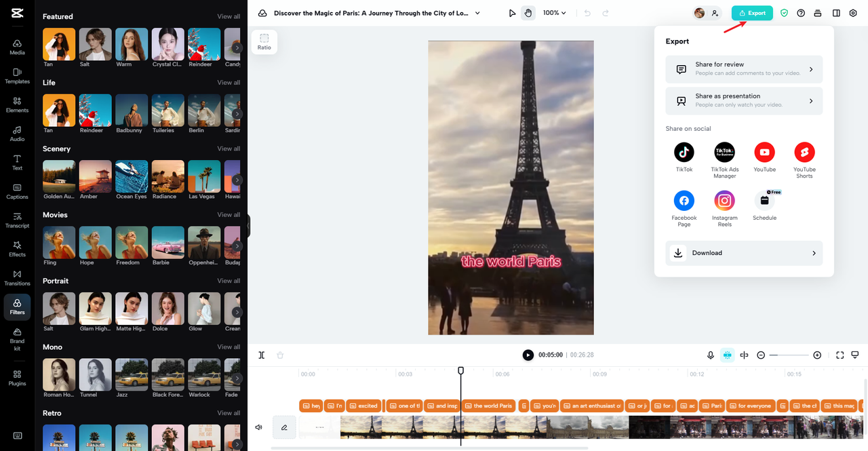Open the help question mark icon

pos(801,13)
